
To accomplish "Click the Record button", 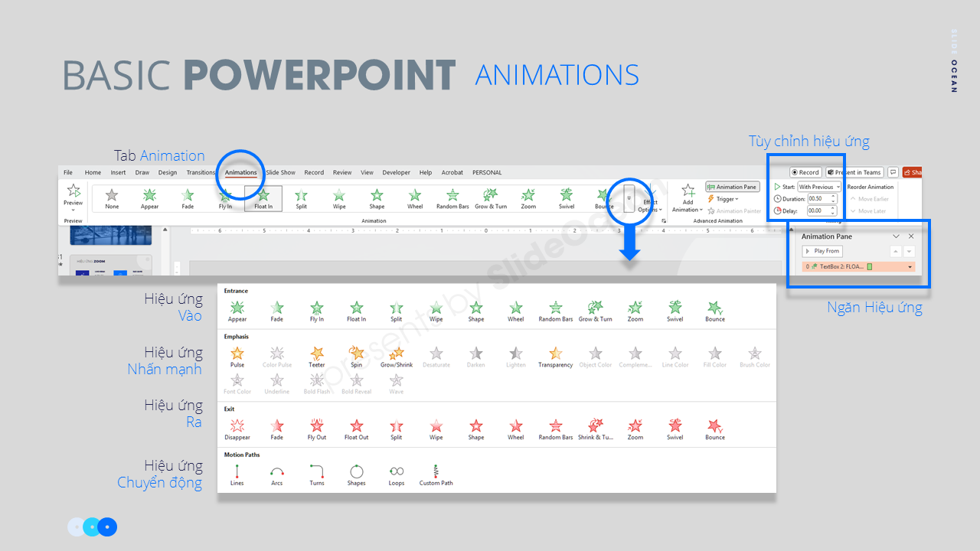I will [805, 172].
